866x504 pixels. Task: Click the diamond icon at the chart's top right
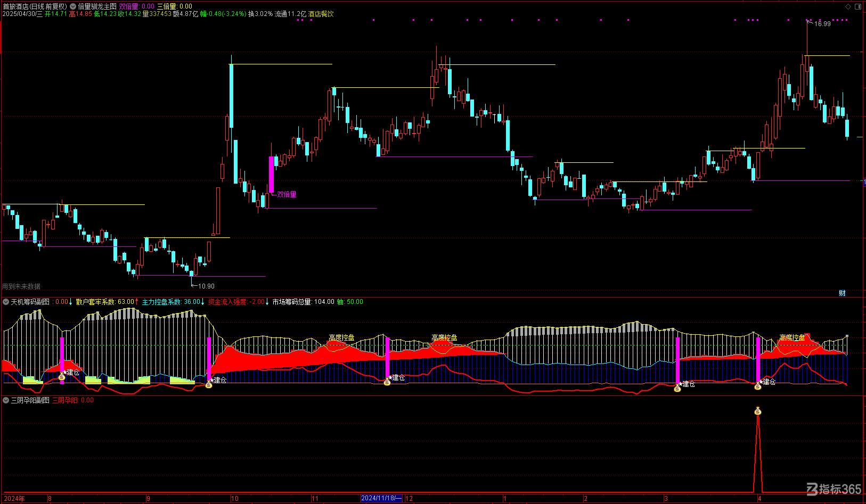tap(848, 7)
